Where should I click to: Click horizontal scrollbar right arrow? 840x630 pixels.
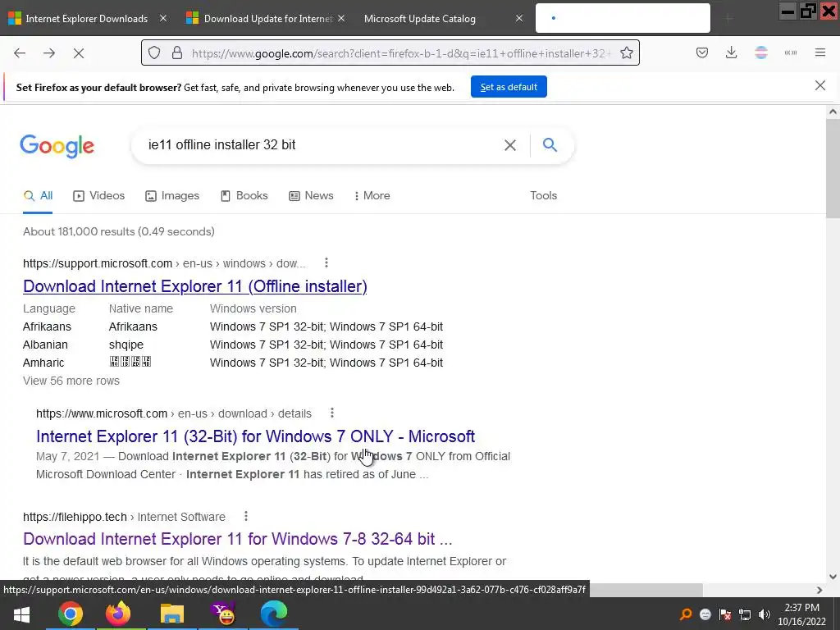(819, 590)
